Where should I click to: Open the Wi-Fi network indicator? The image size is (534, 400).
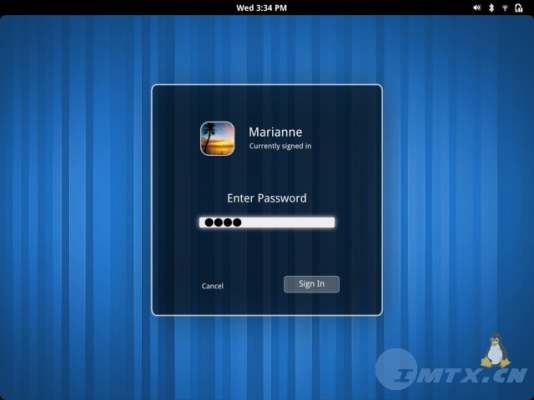[505, 8]
